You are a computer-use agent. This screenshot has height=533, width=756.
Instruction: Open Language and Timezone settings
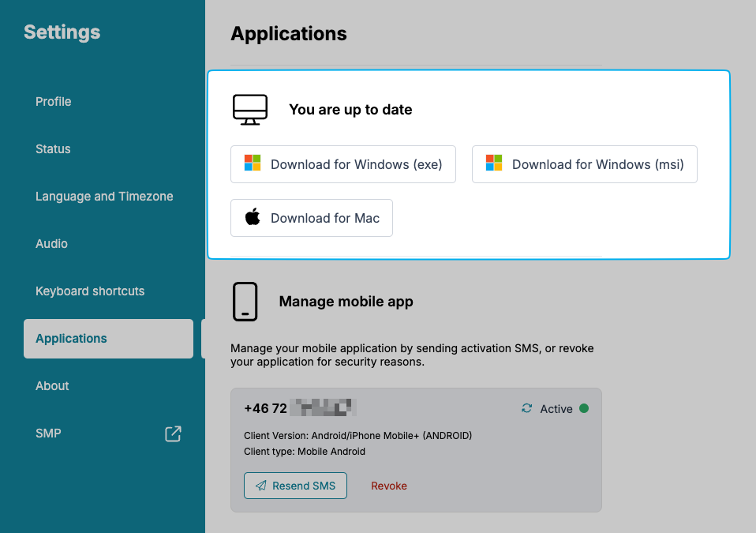coord(104,197)
